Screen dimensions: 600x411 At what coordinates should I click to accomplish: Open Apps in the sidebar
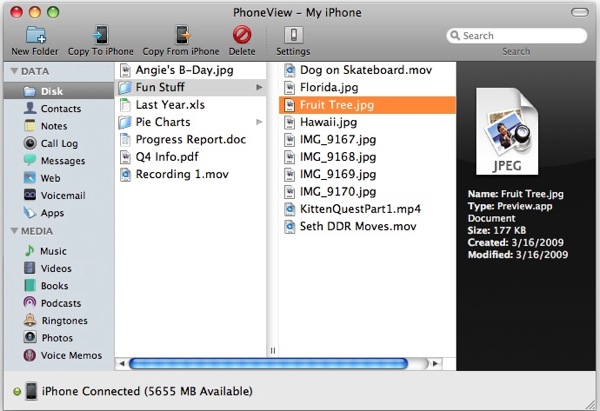(x=59, y=213)
